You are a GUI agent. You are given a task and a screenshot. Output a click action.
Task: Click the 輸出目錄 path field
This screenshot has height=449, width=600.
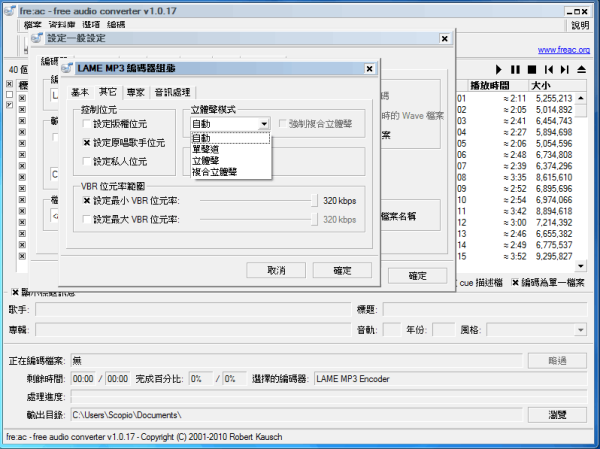(x=297, y=415)
